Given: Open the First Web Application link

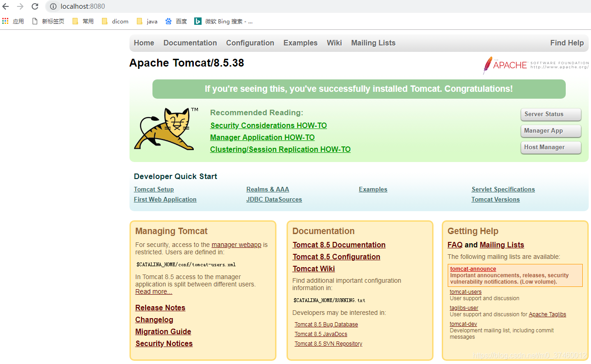Looking at the screenshot, I should 165,199.
